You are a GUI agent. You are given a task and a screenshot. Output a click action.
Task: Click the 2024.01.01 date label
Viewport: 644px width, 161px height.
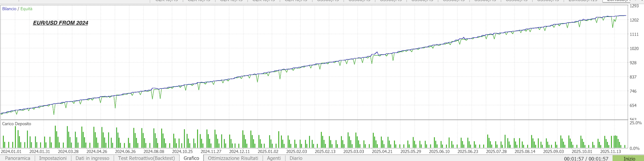[x=11, y=152]
